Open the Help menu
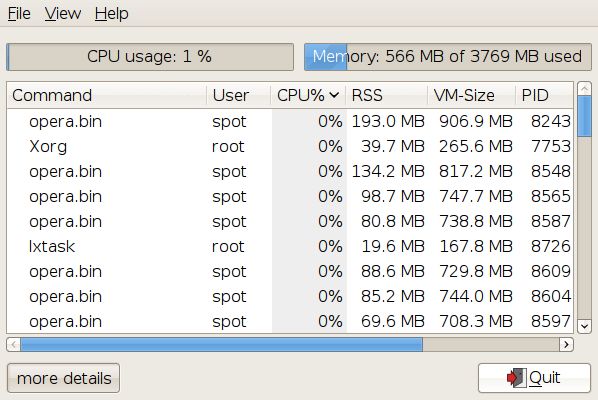 111,14
